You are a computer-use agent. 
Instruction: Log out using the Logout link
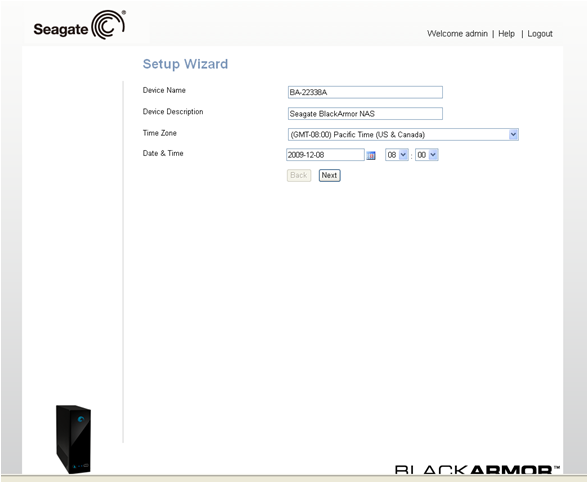(x=540, y=34)
